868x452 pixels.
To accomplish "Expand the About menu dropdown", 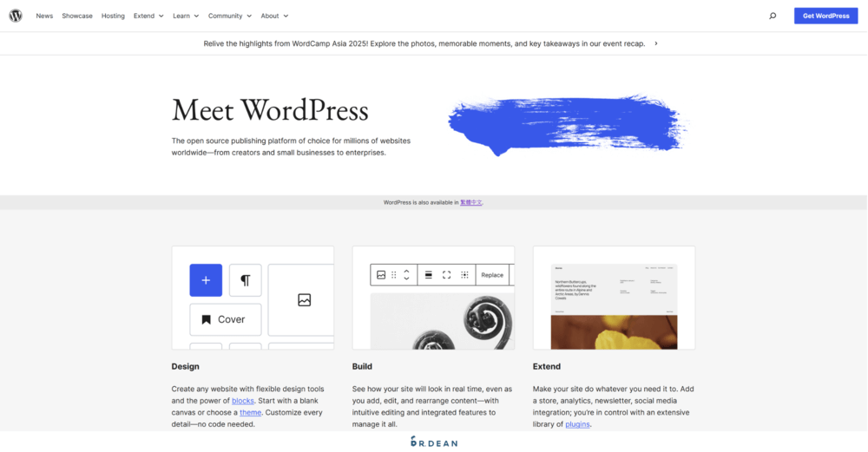I will [274, 16].
